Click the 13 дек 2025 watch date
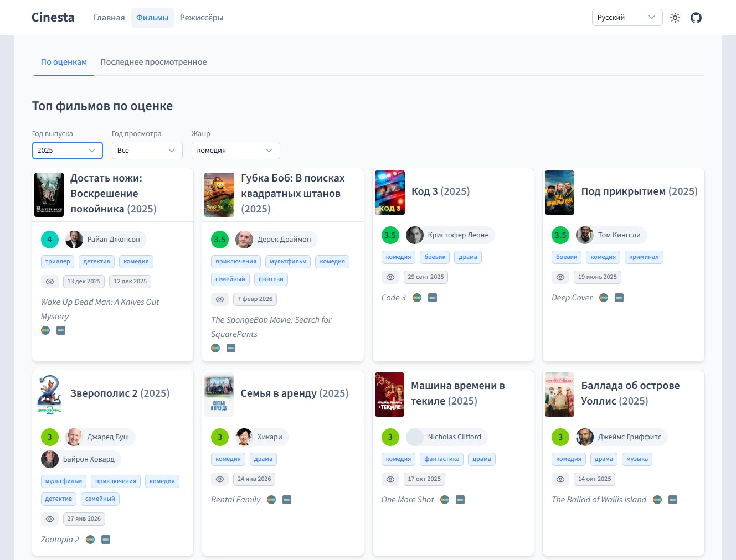736x560 pixels. tap(84, 282)
